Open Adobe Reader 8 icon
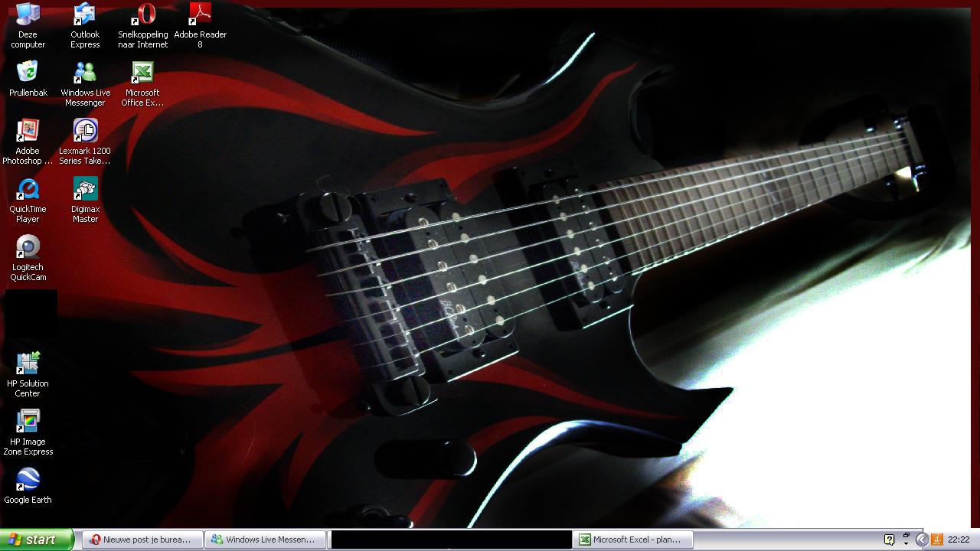The image size is (980, 551). pos(200,15)
